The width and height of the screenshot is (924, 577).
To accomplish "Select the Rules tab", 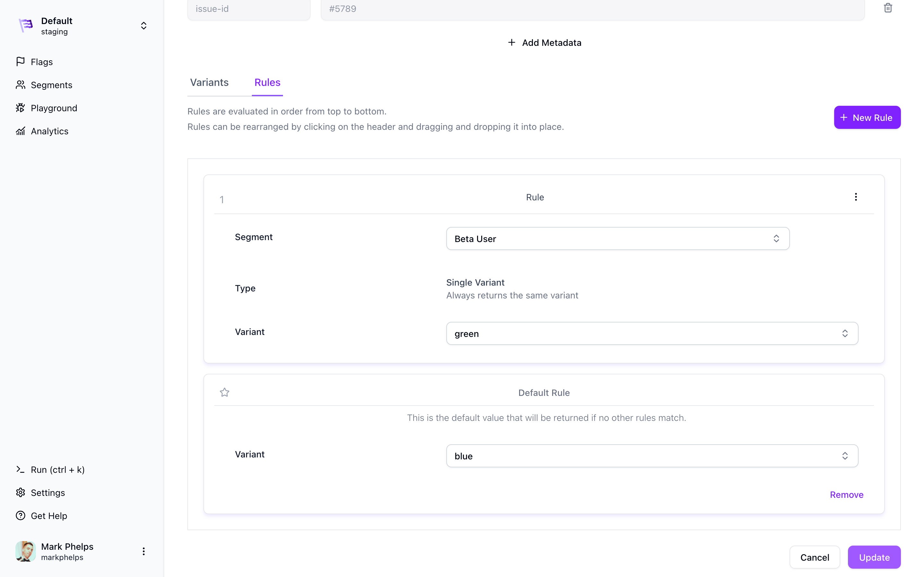I will [267, 82].
